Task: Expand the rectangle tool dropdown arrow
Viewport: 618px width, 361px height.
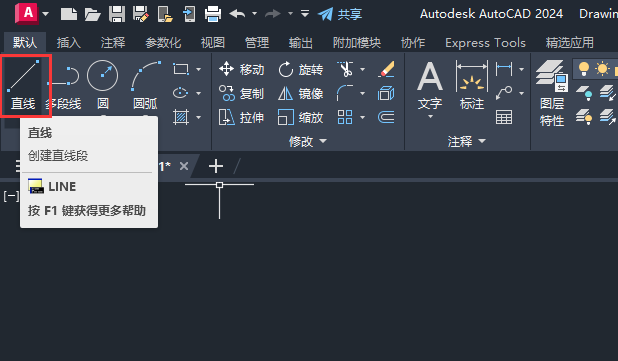Action: (198, 69)
